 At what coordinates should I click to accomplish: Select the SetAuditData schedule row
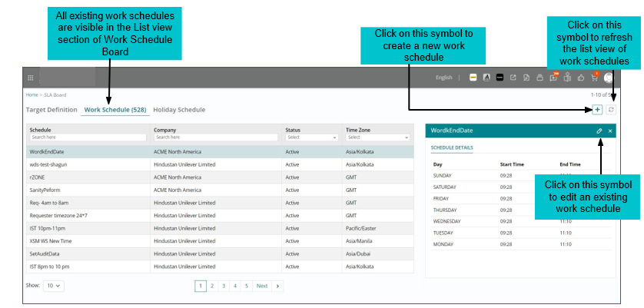(220, 253)
